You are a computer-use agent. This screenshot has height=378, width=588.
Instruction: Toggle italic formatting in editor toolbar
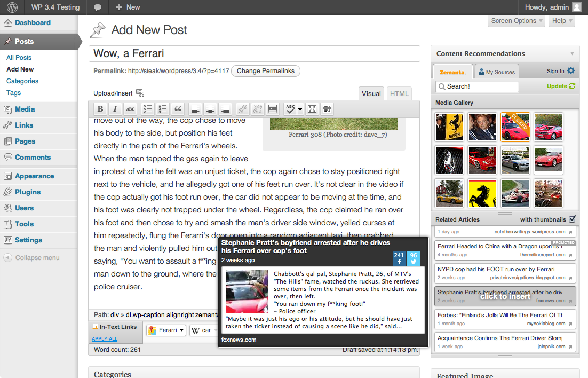[115, 109]
